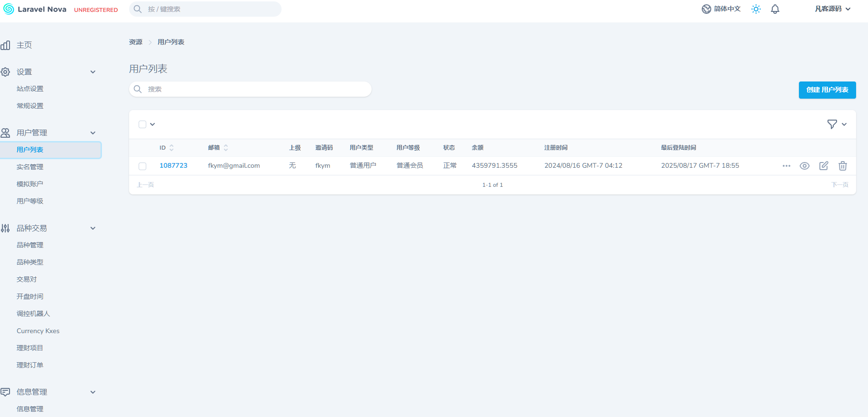Image resolution: width=868 pixels, height=417 pixels.
Task: Collapse the 品种交易 sidebar section
Action: [x=93, y=228]
